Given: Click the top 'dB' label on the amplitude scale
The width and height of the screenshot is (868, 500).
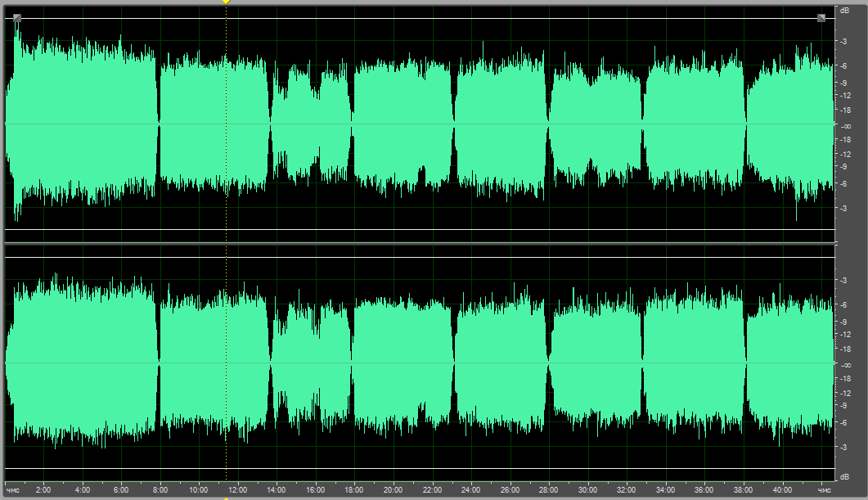Looking at the screenshot, I should coord(844,11).
